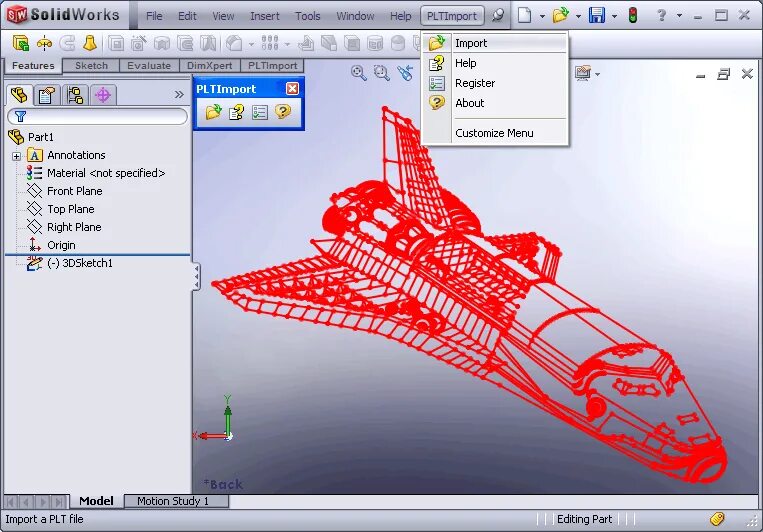Open the Edit menu

pyautogui.click(x=187, y=16)
